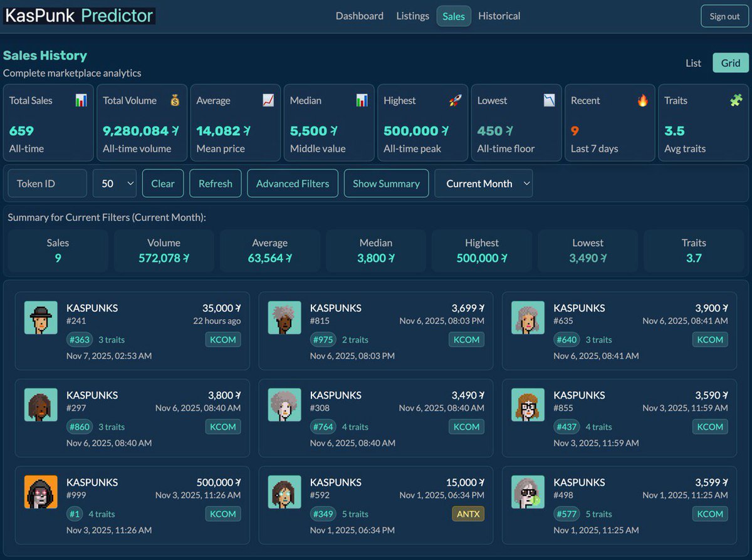Click the Clear button

(163, 184)
